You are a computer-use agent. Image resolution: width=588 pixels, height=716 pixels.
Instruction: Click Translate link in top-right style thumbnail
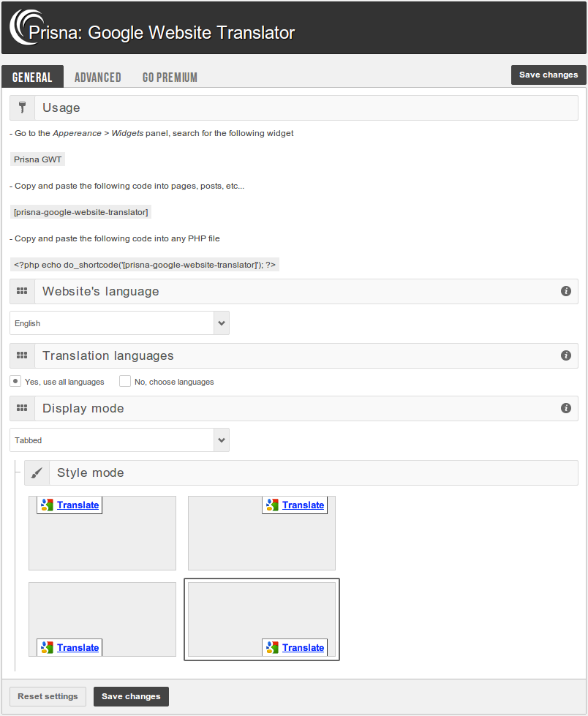[303, 505]
